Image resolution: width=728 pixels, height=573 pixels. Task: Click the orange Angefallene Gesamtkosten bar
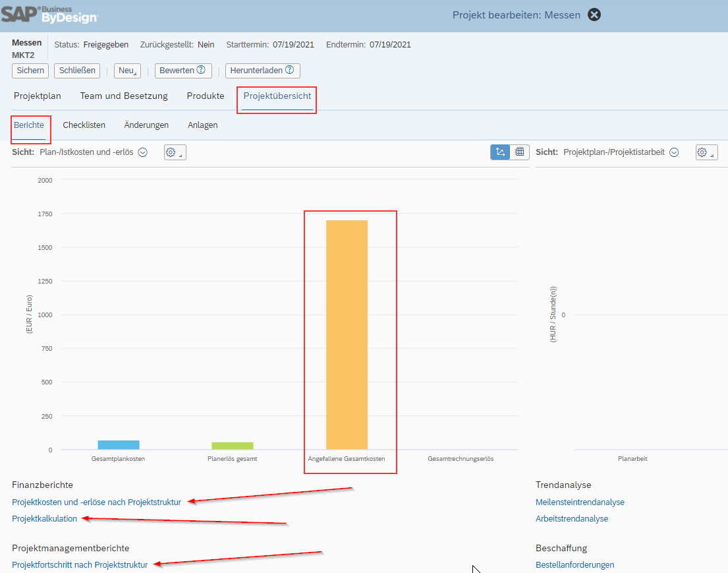[x=347, y=334]
